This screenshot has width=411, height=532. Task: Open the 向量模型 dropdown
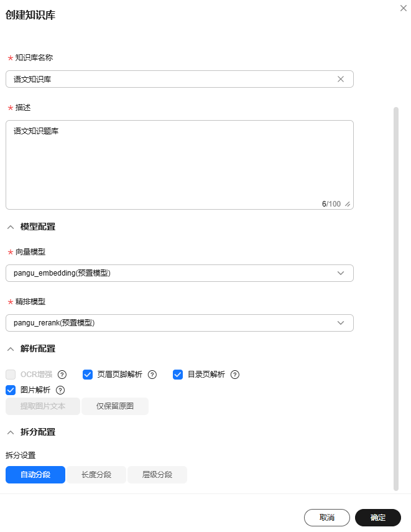[180, 273]
